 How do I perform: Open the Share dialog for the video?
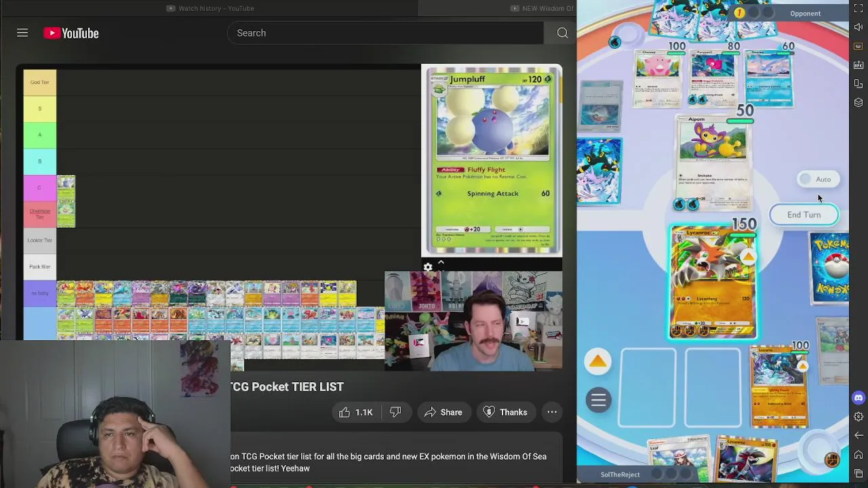tap(443, 412)
